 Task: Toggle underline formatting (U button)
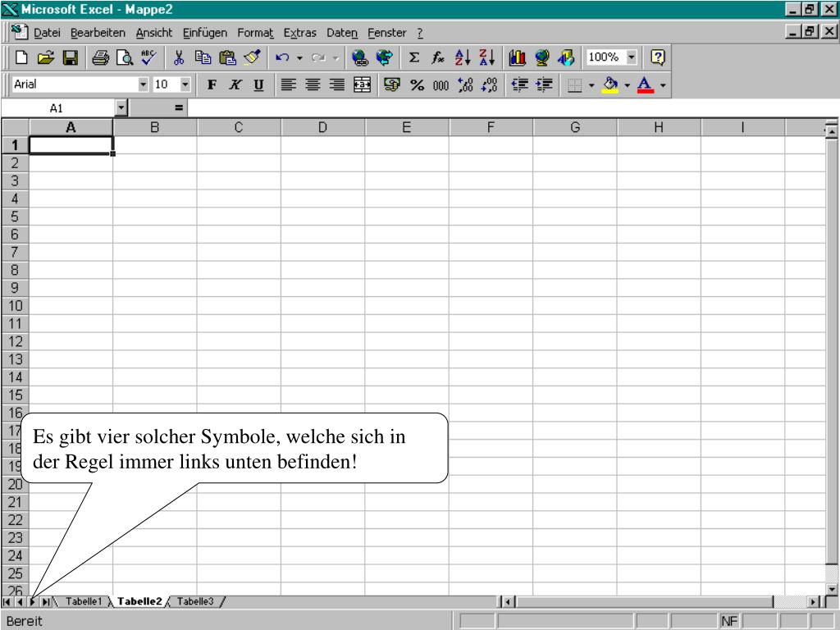(x=258, y=84)
